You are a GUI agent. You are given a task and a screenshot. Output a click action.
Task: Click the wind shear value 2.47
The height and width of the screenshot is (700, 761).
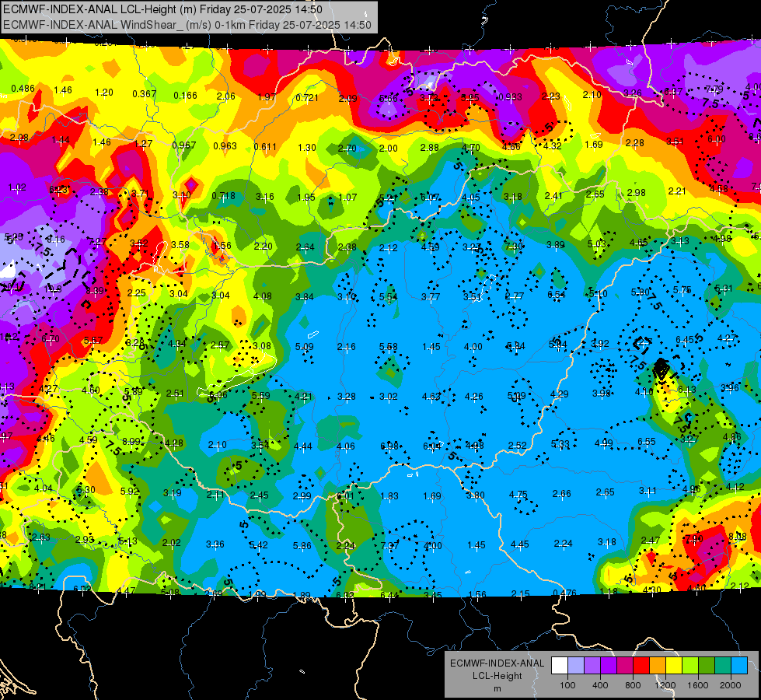[x=651, y=541]
